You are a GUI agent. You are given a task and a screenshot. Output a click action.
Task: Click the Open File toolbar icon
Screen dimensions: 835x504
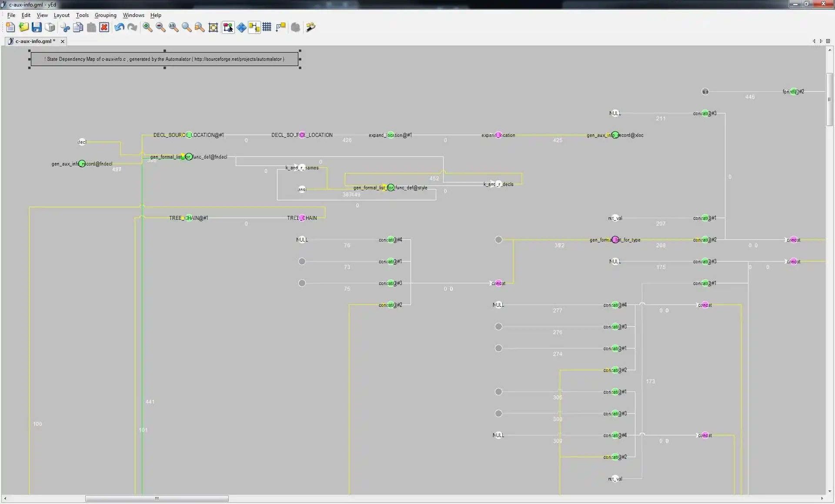click(23, 27)
